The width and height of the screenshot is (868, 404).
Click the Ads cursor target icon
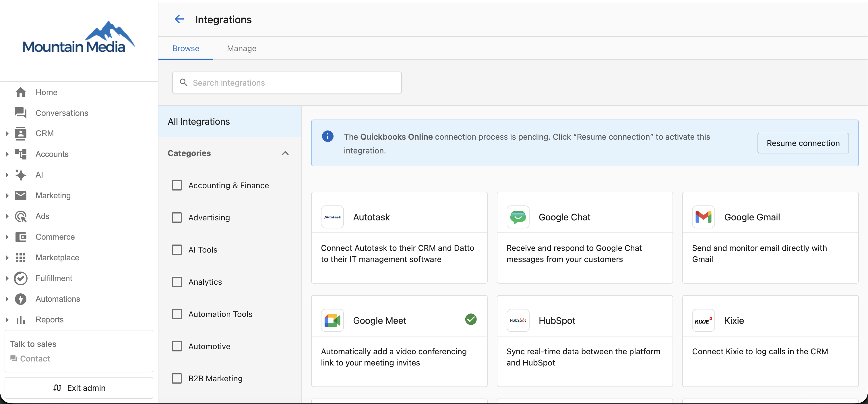pyautogui.click(x=21, y=216)
